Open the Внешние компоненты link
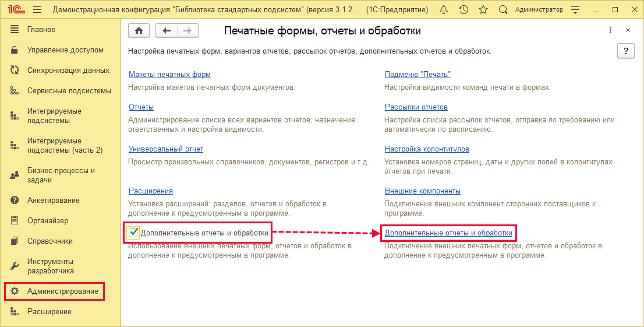Viewport: 644px width, 327px height. point(422,191)
